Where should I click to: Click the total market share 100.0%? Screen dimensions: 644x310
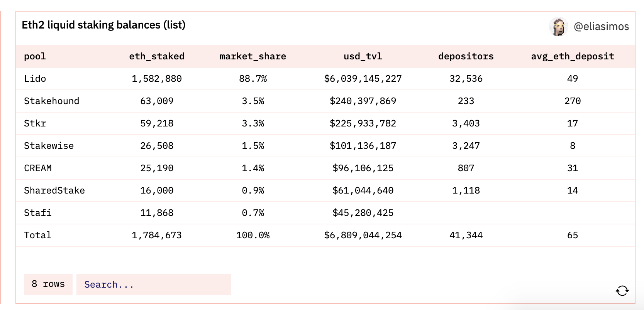click(x=253, y=235)
